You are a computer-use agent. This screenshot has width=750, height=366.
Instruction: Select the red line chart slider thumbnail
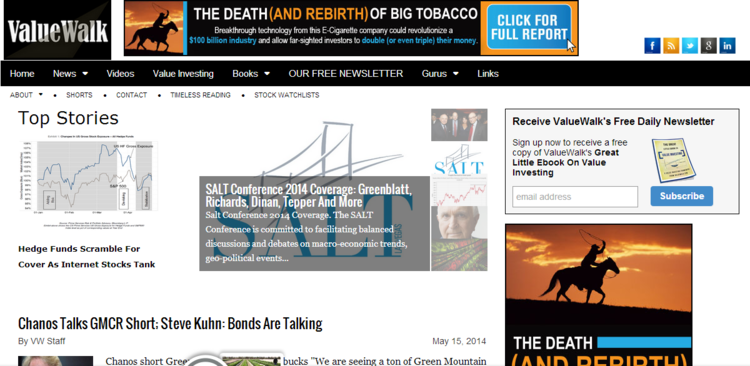click(459, 190)
